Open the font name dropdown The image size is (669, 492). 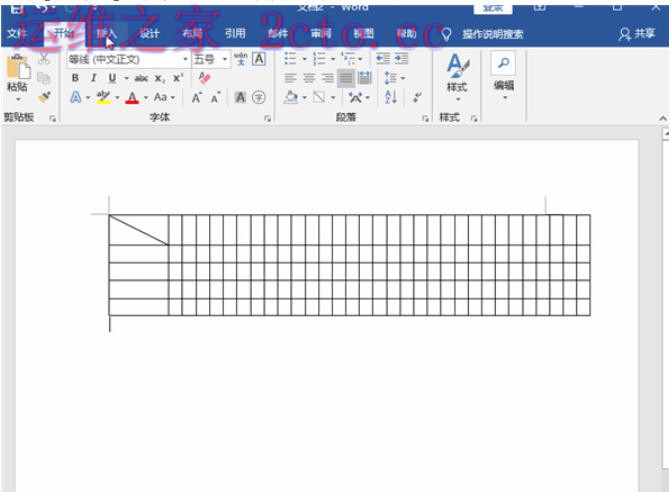[x=185, y=59]
